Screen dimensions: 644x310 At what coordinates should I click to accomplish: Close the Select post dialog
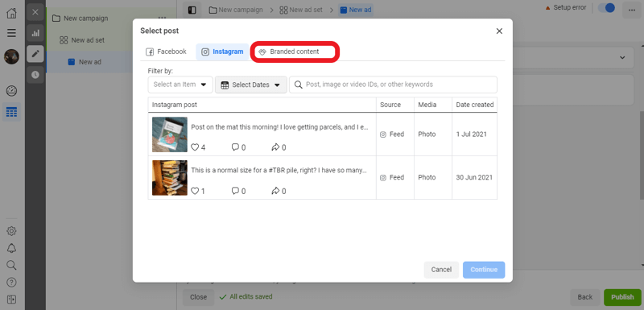pyautogui.click(x=499, y=31)
